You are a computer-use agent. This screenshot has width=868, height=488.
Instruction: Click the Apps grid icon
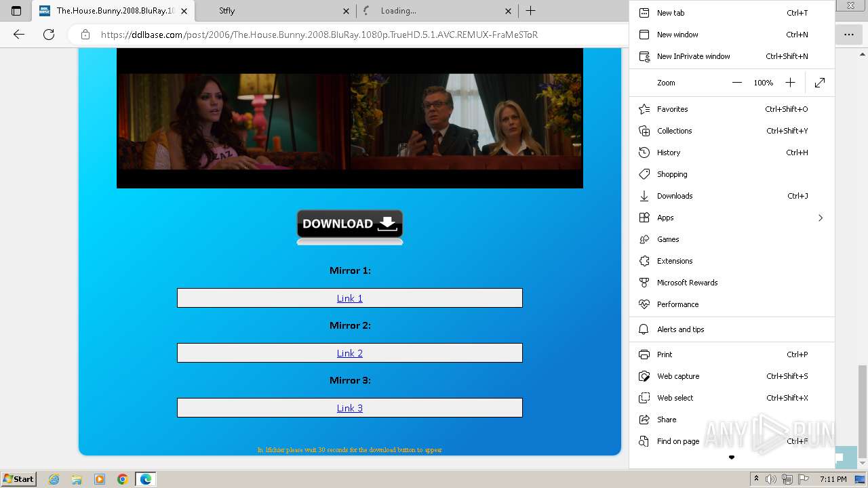644,218
